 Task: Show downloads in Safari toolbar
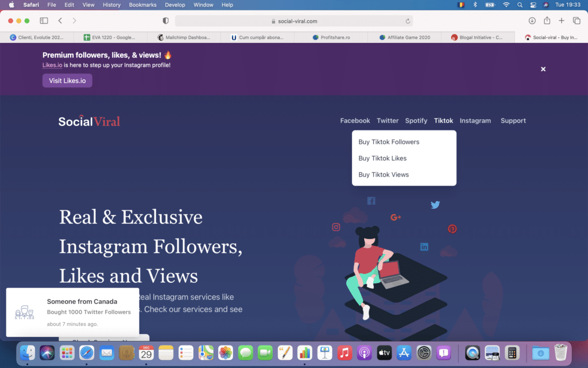coord(532,21)
